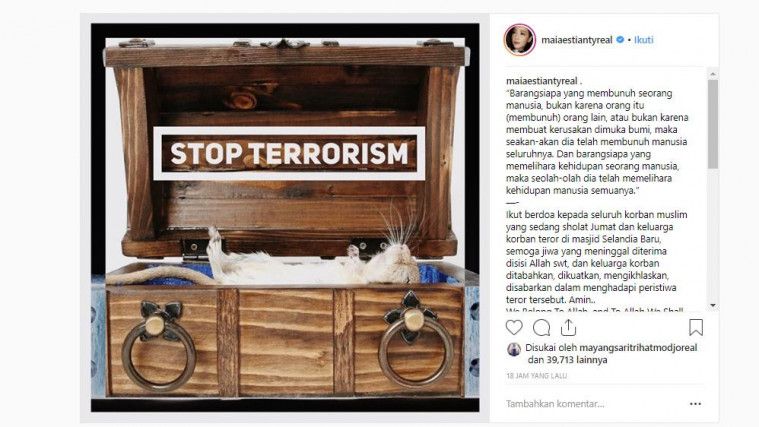Follow the account via Ikuti

(643, 40)
